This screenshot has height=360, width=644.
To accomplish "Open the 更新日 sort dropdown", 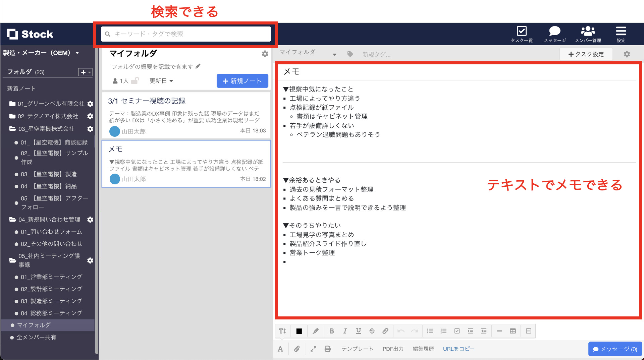I will pyautogui.click(x=161, y=80).
